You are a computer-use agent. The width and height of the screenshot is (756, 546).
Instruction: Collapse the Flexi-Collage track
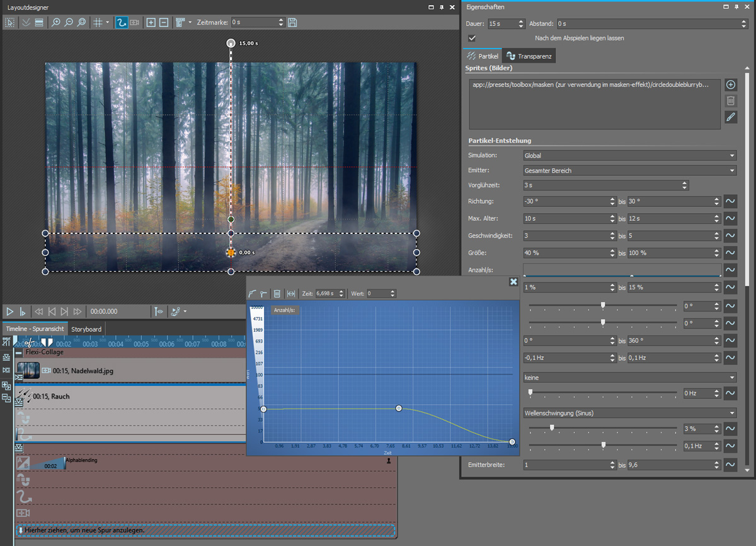point(19,352)
